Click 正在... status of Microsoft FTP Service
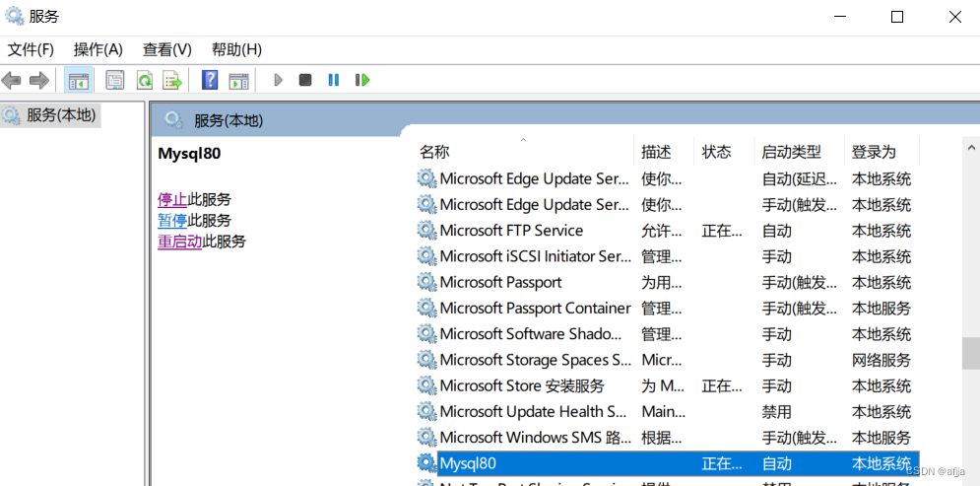980x486 pixels. click(722, 230)
